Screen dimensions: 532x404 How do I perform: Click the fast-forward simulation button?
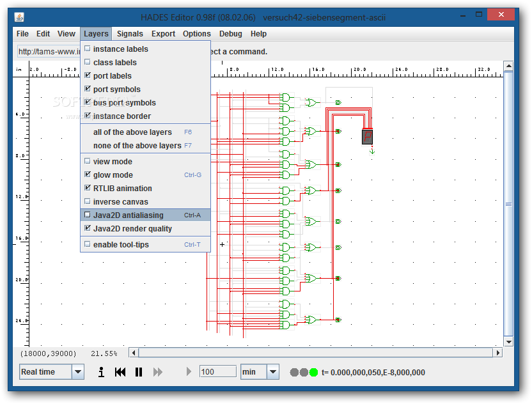click(158, 372)
